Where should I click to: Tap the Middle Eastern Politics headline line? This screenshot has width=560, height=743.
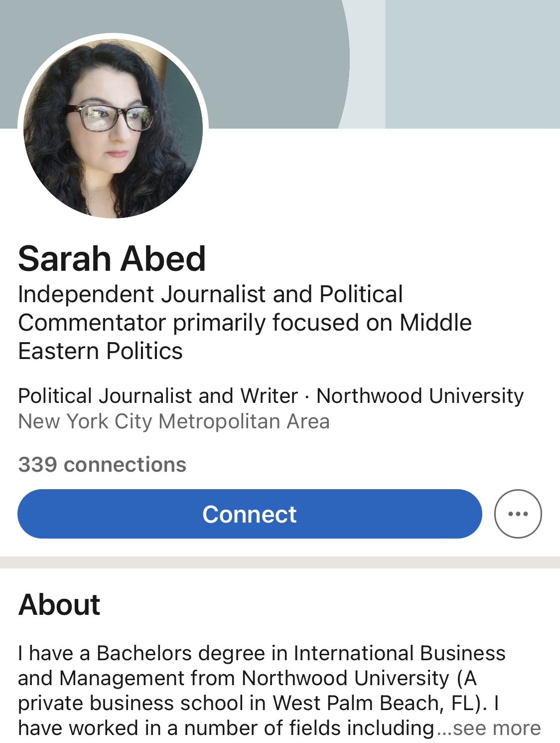tap(100, 351)
